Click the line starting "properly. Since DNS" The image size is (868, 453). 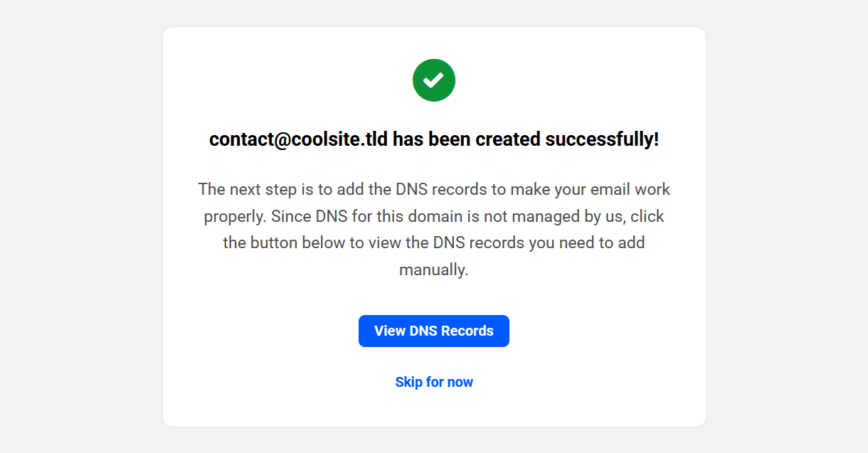[x=434, y=216]
